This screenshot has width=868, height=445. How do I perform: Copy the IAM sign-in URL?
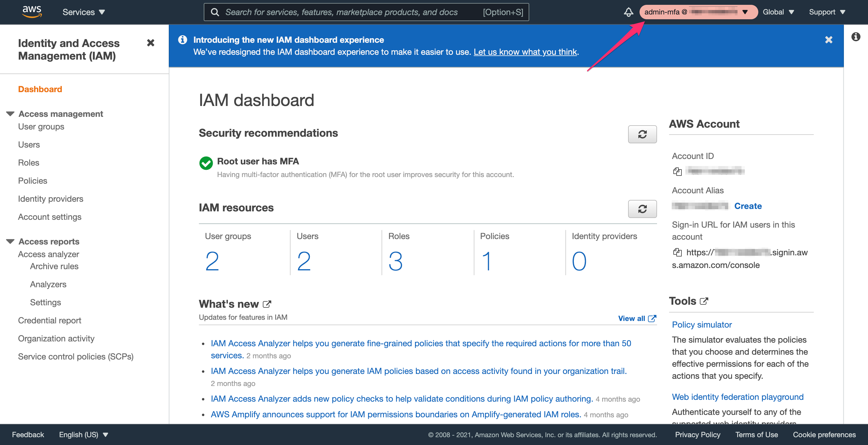tap(677, 252)
